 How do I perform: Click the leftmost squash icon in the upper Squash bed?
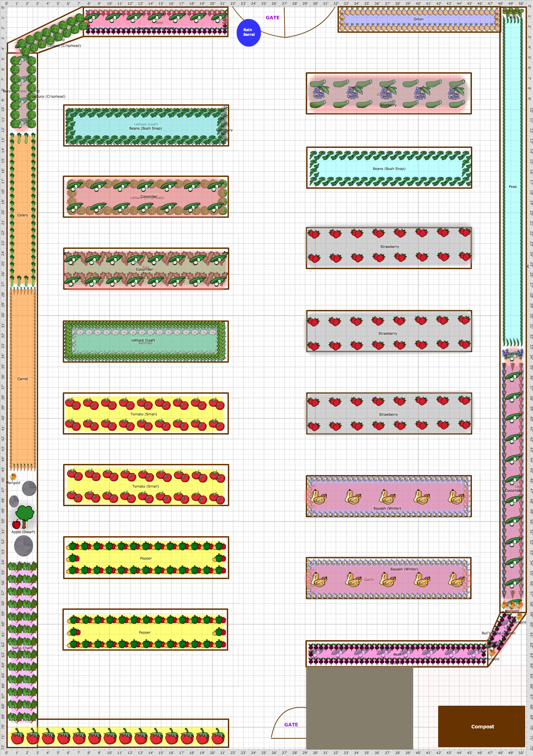click(x=318, y=497)
